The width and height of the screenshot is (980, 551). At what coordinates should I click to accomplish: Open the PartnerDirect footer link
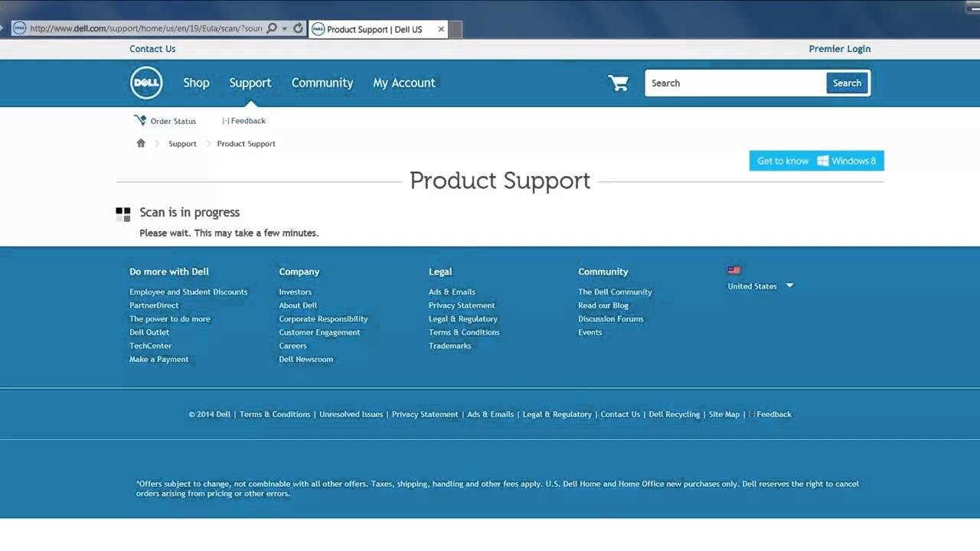coord(154,305)
